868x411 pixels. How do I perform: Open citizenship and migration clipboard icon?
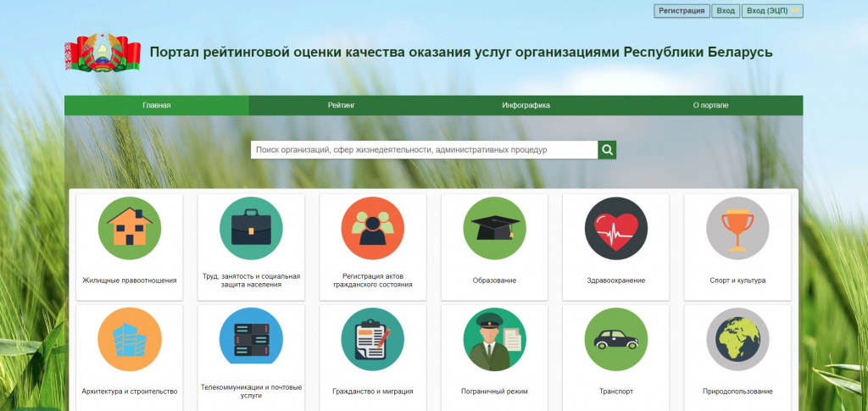372,339
